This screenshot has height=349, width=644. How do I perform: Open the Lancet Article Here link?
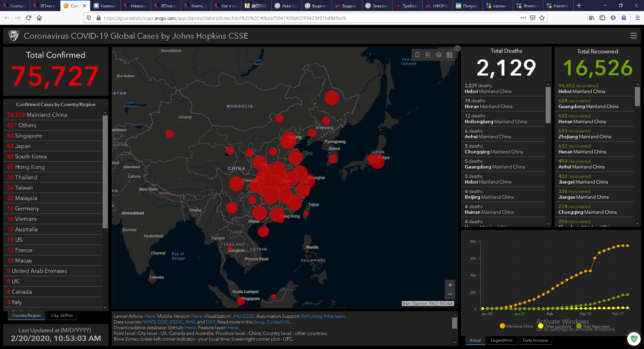click(150, 316)
